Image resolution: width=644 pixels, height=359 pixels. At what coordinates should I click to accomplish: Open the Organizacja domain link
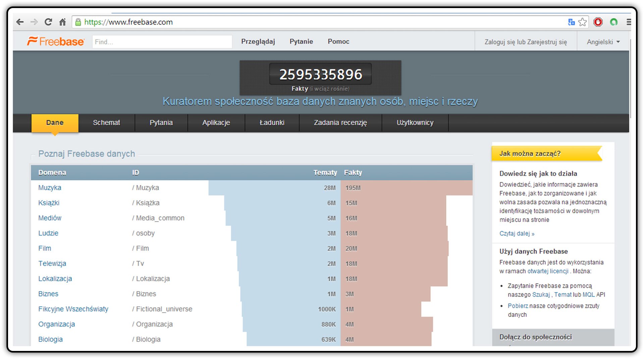click(56, 324)
